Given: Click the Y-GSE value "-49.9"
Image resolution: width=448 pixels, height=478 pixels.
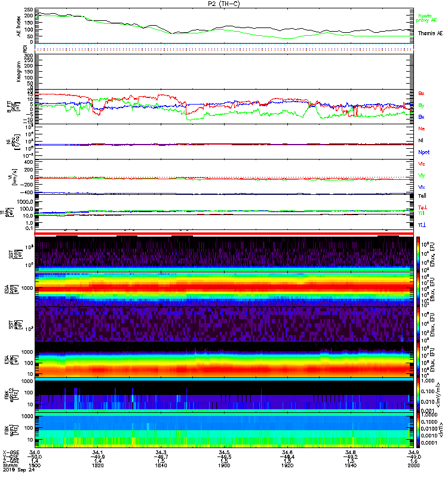Looking at the screenshot, I should coord(97,457).
